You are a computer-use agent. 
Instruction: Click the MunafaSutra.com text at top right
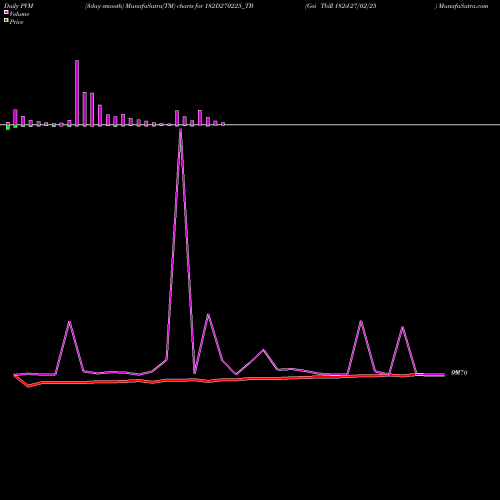click(x=463, y=6)
